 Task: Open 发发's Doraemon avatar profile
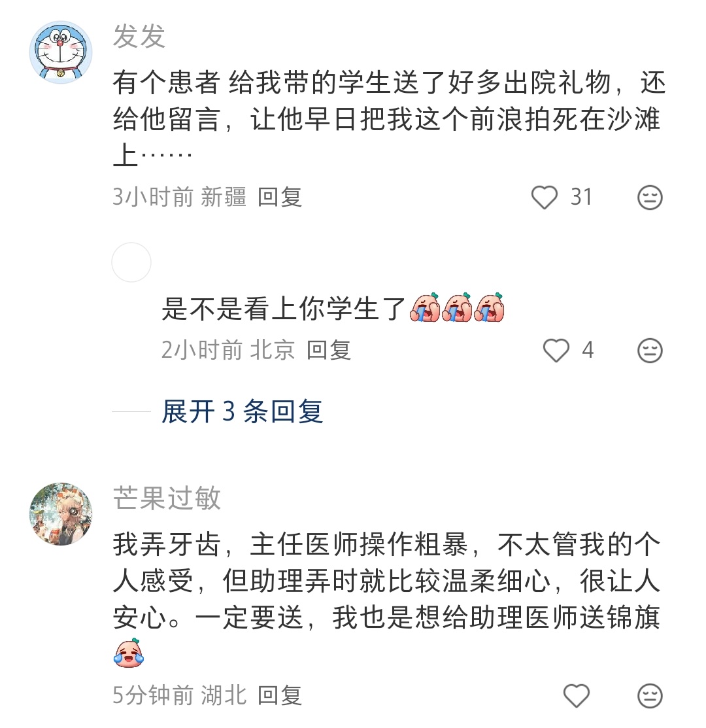(61, 52)
